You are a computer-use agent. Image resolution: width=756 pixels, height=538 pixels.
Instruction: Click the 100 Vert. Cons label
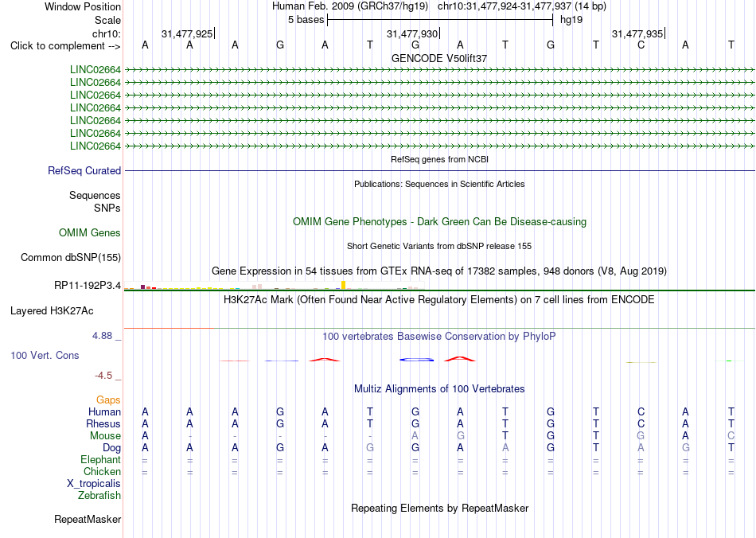(x=45, y=355)
